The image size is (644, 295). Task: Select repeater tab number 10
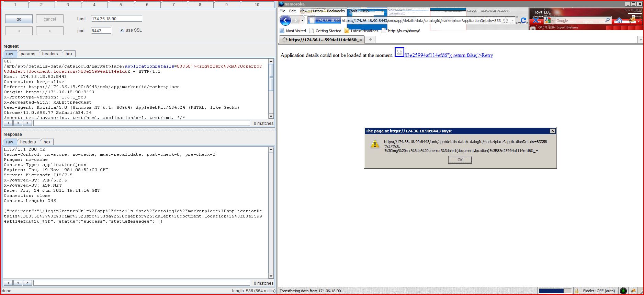(x=257, y=5)
